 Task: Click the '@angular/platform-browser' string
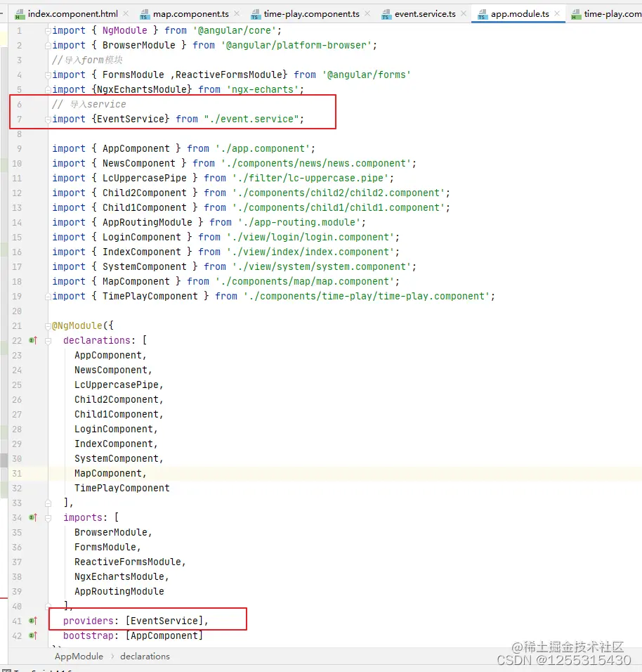(x=296, y=46)
